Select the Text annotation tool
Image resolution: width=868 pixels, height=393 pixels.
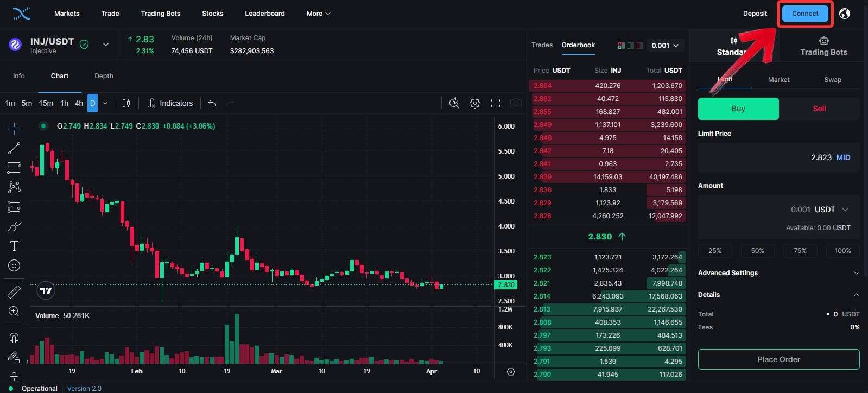click(x=14, y=246)
